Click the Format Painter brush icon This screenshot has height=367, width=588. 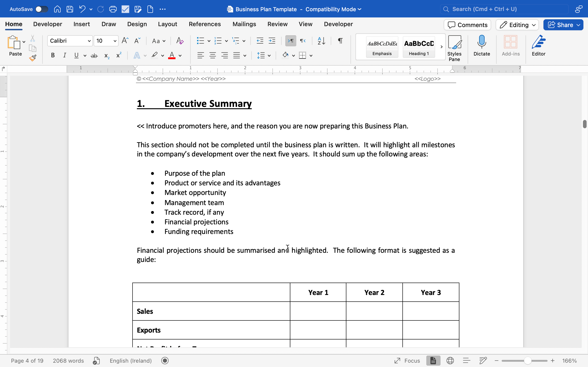coord(33,58)
